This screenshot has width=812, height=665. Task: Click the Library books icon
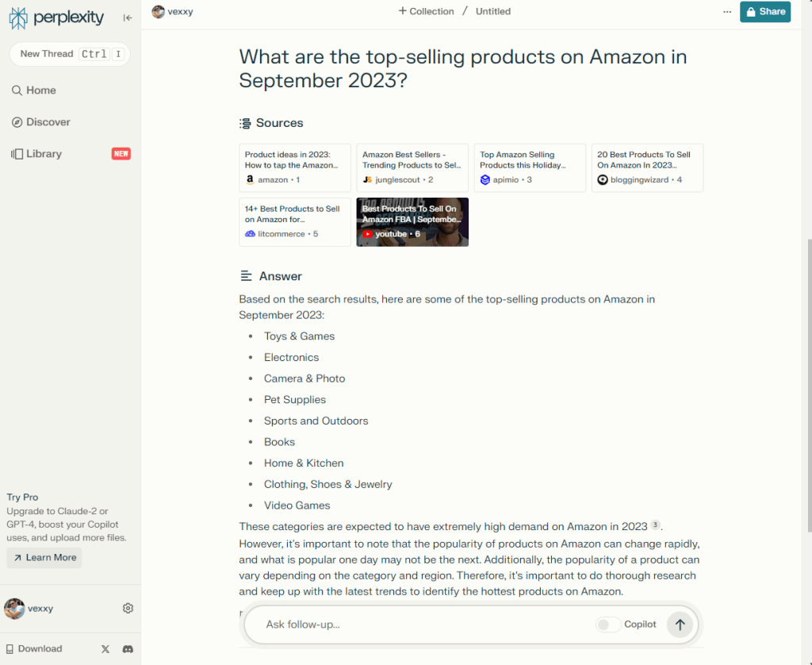click(x=17, y=154)
